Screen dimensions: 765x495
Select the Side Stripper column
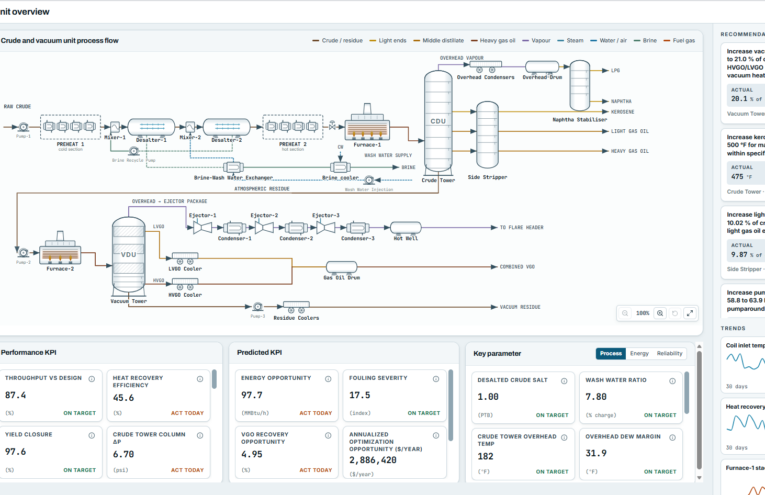(487, 135)
